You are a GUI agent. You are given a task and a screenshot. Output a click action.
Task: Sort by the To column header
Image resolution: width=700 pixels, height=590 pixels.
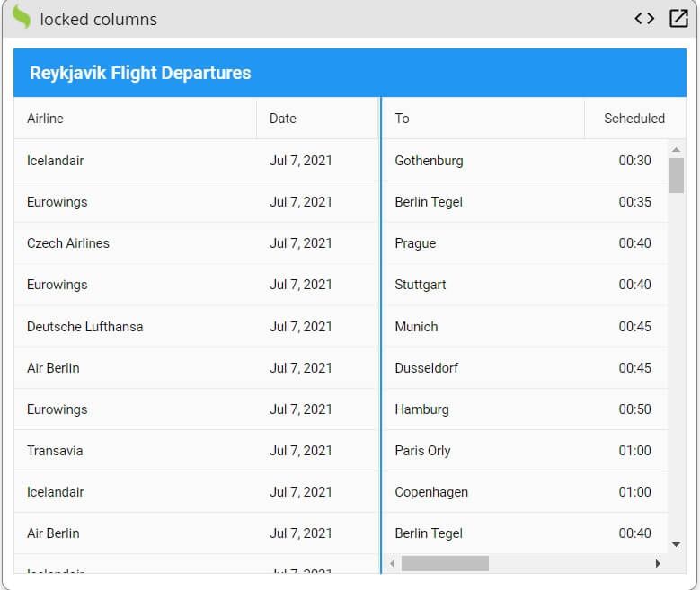(x=483, y=119)
